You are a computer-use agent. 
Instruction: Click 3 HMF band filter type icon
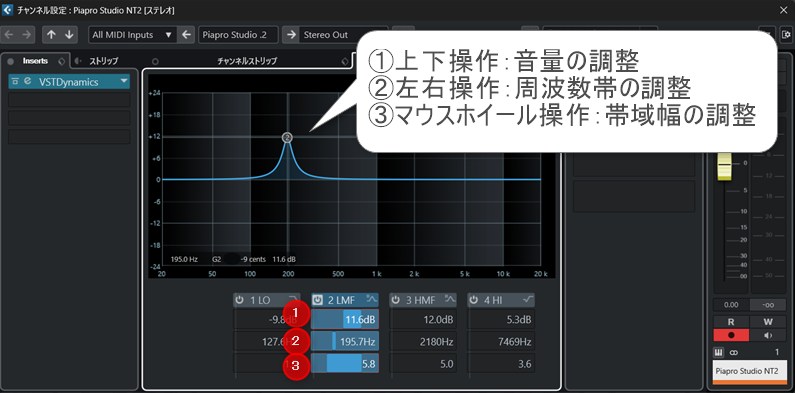coord(450,299)
